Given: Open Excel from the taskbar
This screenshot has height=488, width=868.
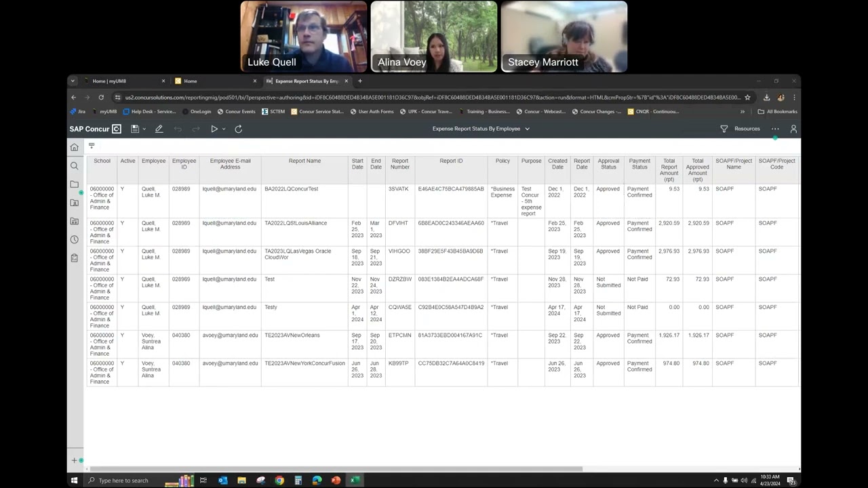Looking at the screenshot, I should pyautogui.click(x=354, y=481).
